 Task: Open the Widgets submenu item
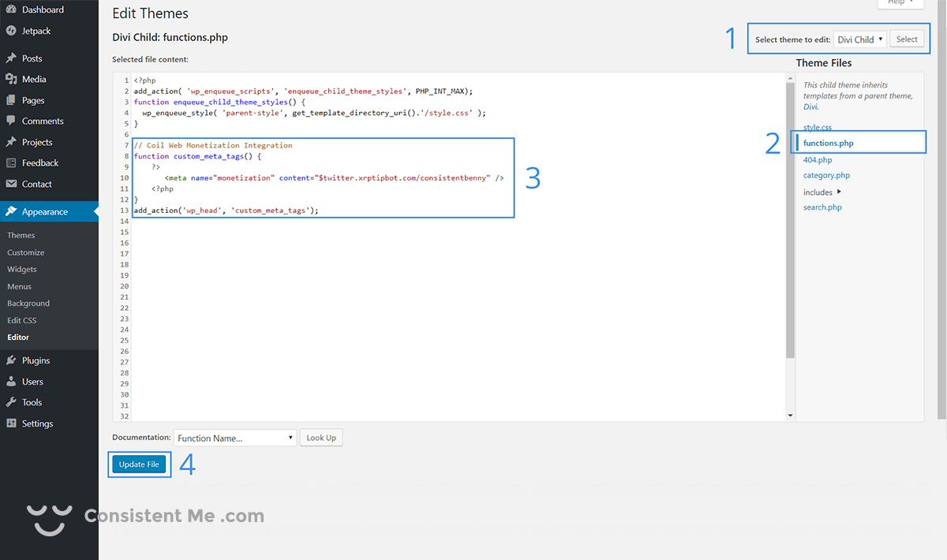[22, 269]
